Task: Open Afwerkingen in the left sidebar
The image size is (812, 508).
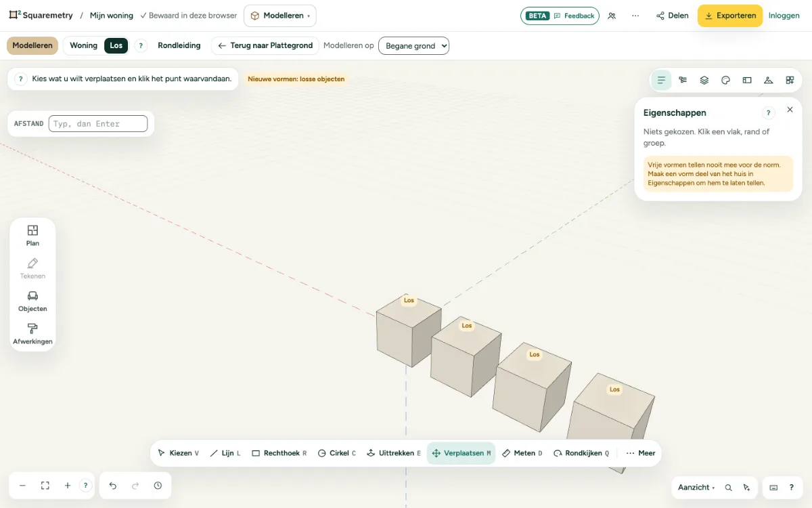Action: click(x=32, y=335)
